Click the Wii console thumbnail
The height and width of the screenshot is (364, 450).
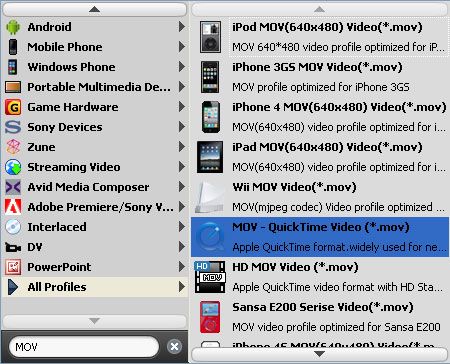click(209, 198)
